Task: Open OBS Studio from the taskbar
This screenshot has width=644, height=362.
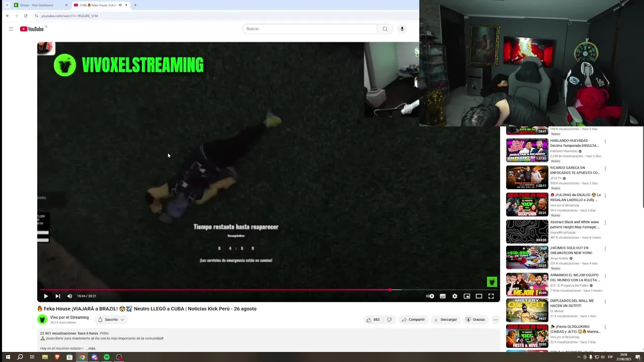Action: coord(119,357)
